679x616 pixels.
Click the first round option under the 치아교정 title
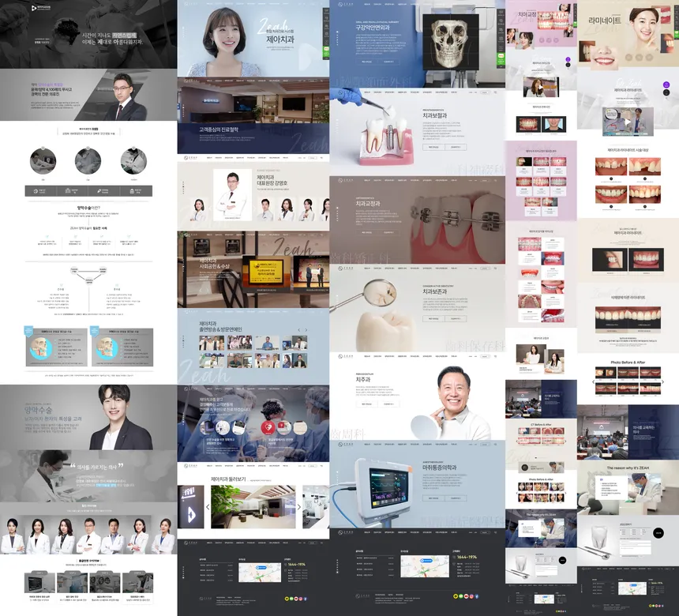click(542, 39)
